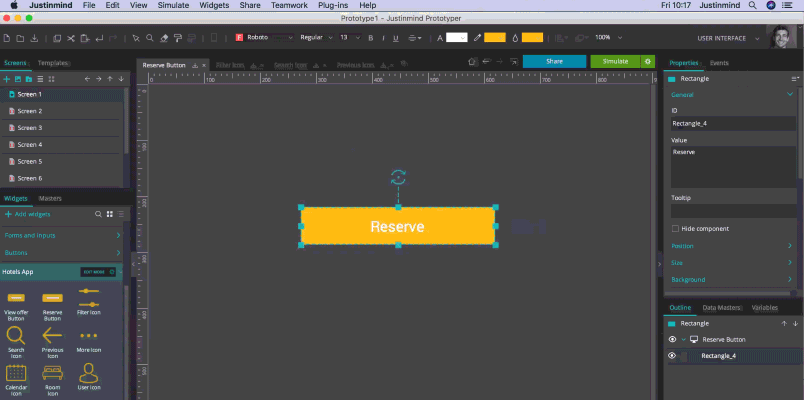804x400 pixels.
Task: Switch Screens panel to list view
Action: coord(40,79)
